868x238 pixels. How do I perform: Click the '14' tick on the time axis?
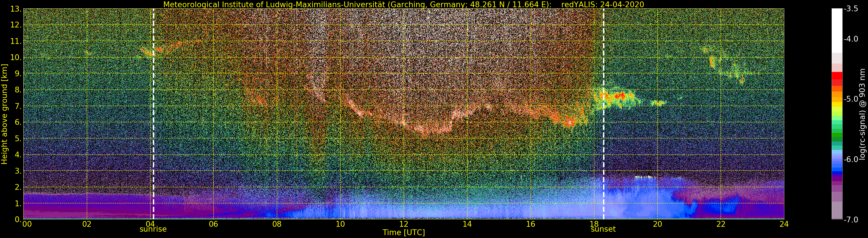click(467, 224)
